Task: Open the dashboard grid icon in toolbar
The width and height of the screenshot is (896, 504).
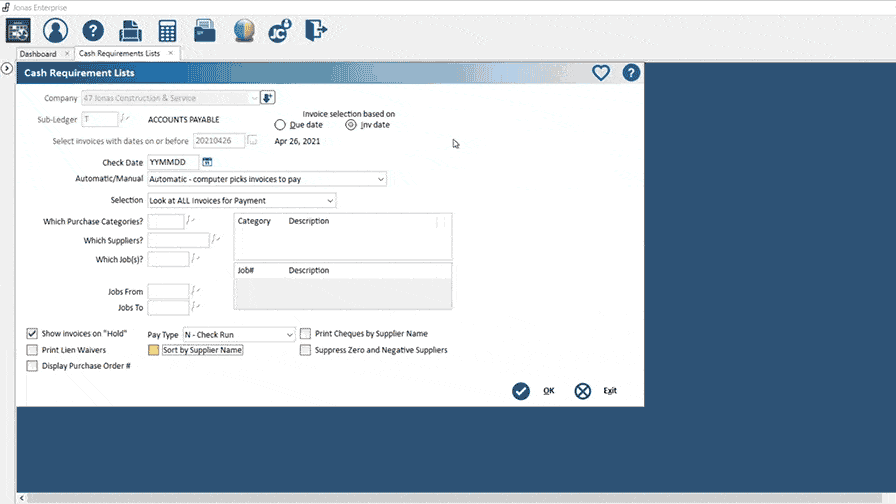Action: [18, 31]
